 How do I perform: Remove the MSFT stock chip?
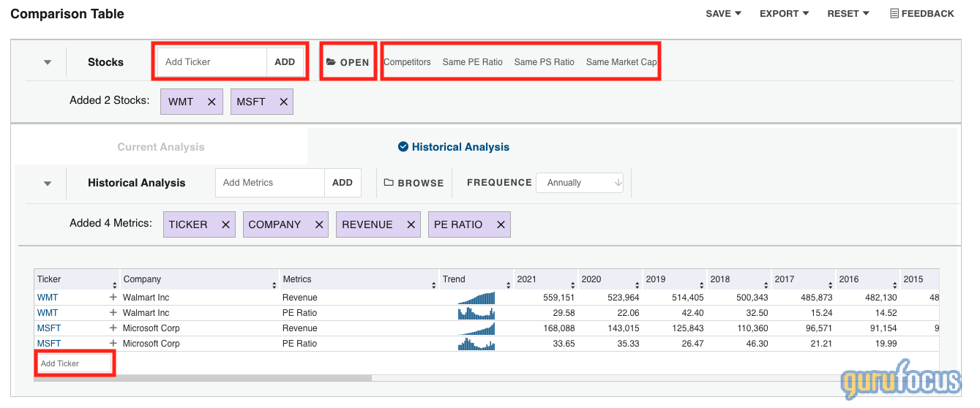click(283, 102)
